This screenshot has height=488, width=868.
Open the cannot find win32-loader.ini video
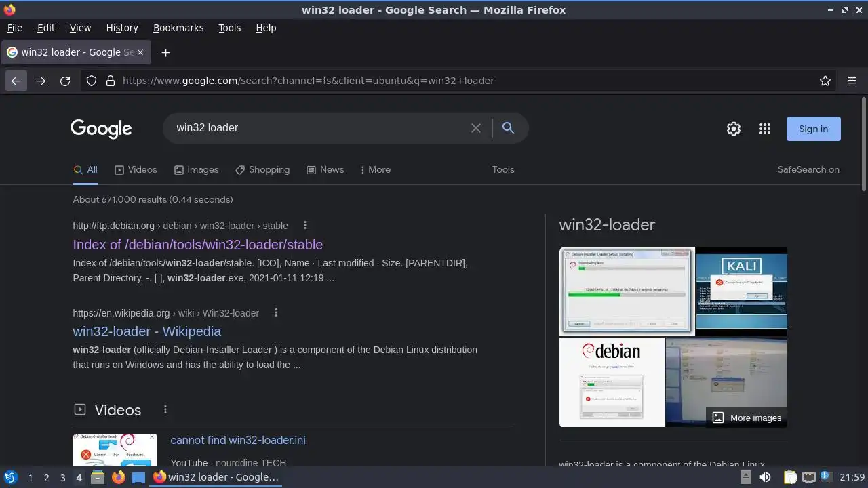pyautogui.click(x=238, y=441)
